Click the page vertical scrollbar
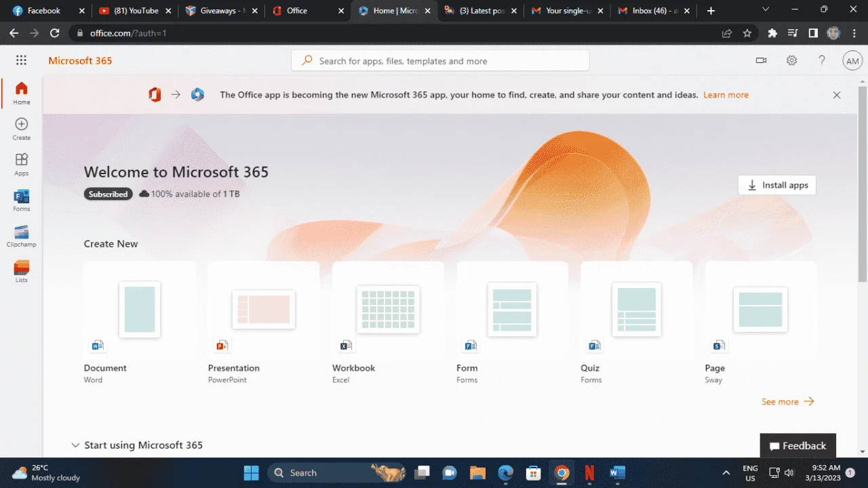This screenshot has height=488, width=868. click(x=863, y=184)
